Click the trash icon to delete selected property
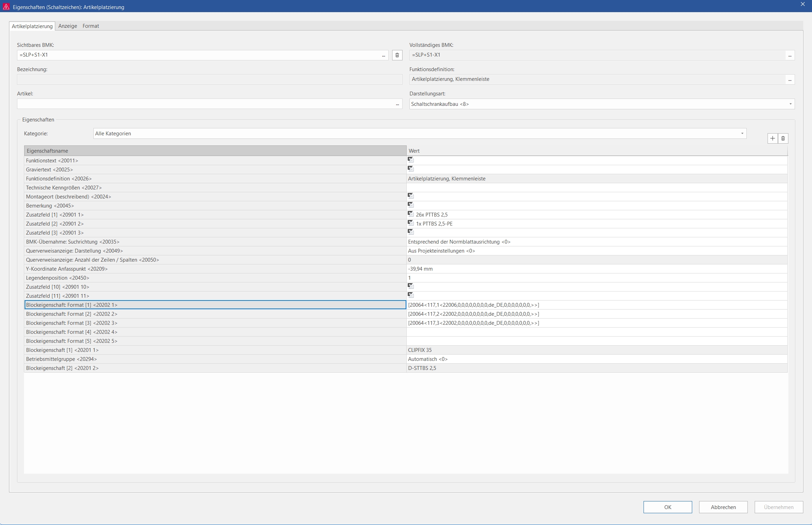 click(x=783, y=138)
